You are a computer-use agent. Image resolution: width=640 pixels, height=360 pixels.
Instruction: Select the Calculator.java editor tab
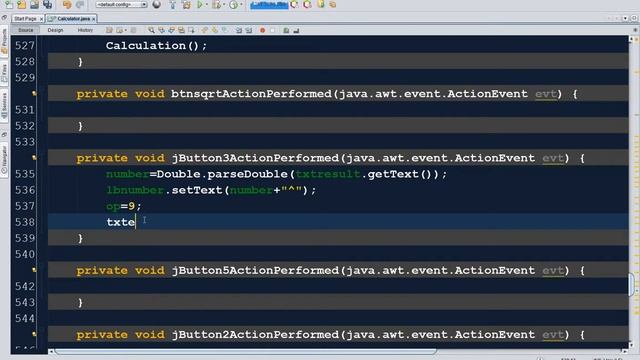click(x=73, y=19)
